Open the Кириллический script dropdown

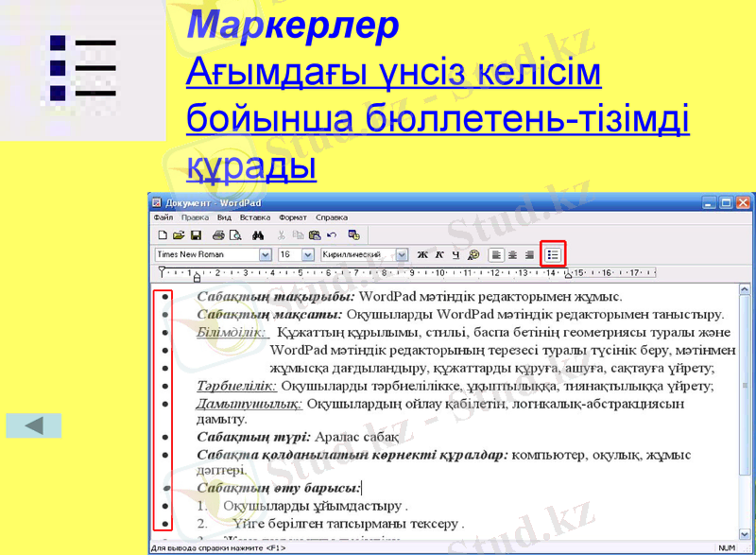pyautogui.click(x=404, y=254)
